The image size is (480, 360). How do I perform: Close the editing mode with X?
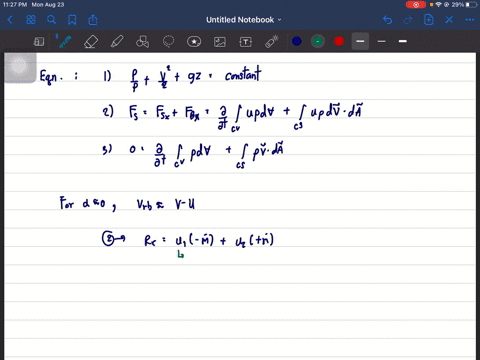pyautogui.click(x=449, y=20)
